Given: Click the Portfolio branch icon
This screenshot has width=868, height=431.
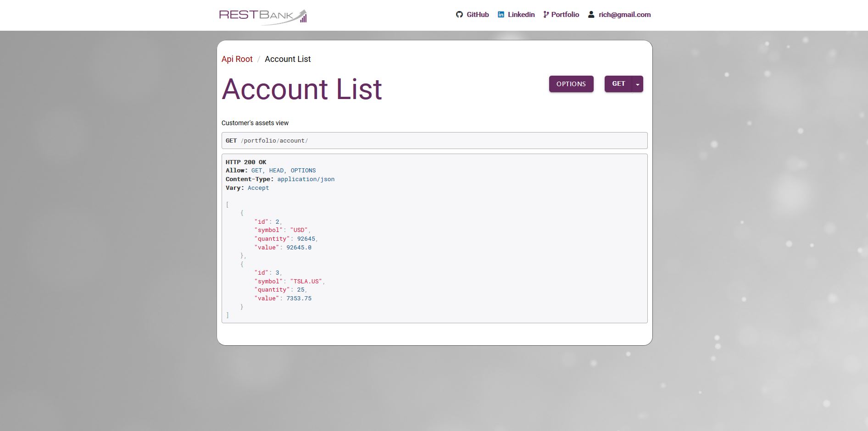Looking at the screenshot, I should pos(545,14).
